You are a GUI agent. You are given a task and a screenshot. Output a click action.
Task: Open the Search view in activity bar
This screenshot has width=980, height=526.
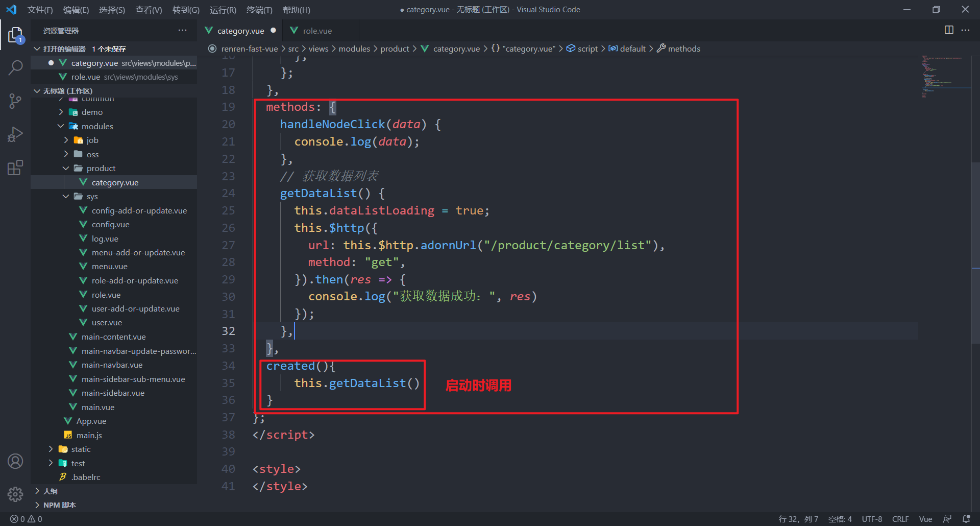(x=15, y=67)
